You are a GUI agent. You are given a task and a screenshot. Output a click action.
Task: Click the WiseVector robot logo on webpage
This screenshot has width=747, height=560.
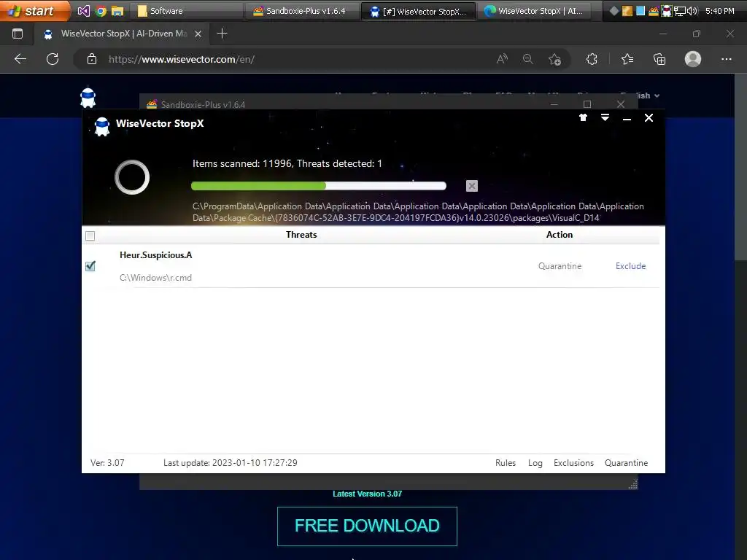88,98
